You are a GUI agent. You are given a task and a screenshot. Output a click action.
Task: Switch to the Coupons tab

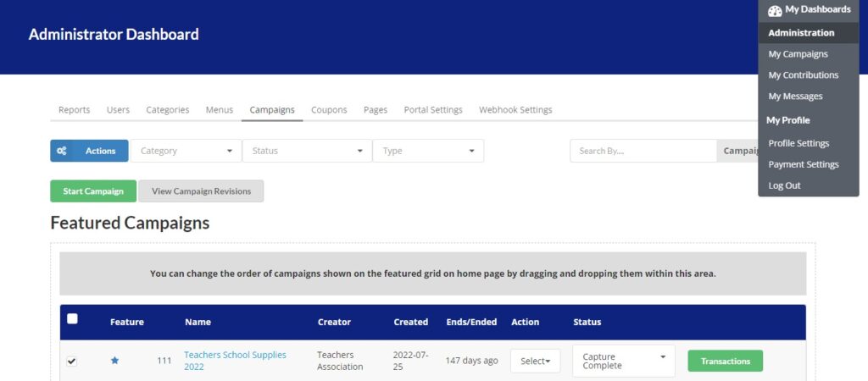point(329,109)
